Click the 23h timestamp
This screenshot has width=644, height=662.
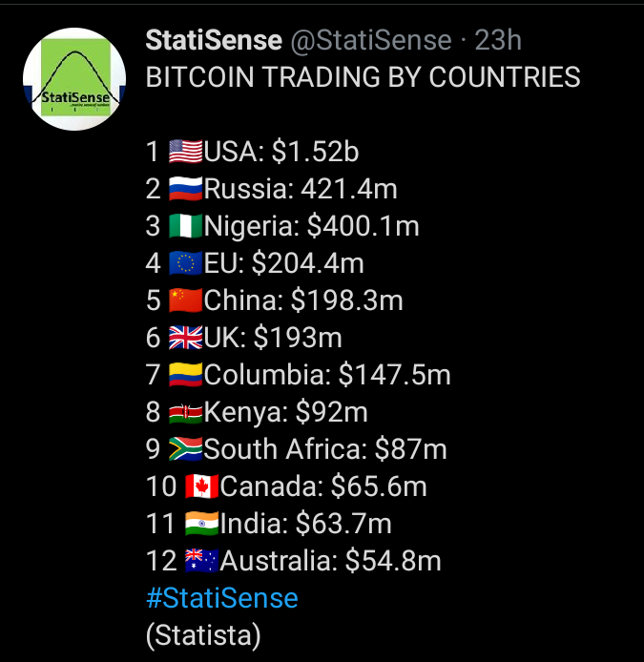coord(498,40)
